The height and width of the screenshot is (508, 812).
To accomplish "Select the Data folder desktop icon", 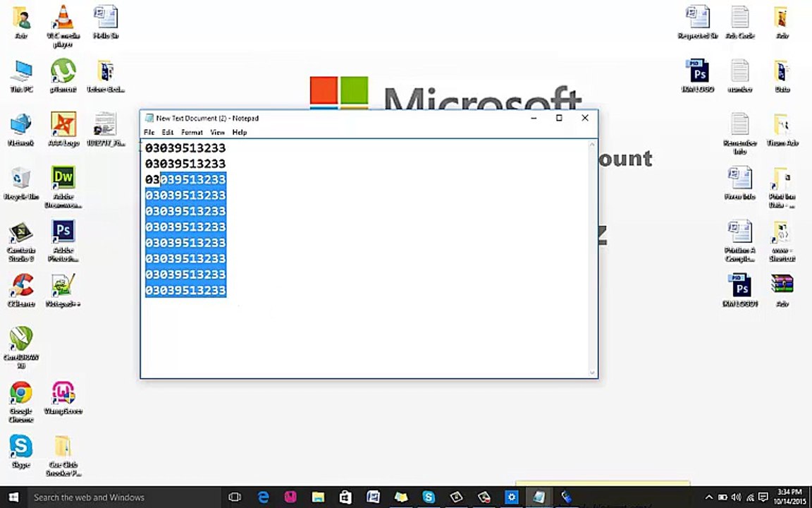I will 782,75.
